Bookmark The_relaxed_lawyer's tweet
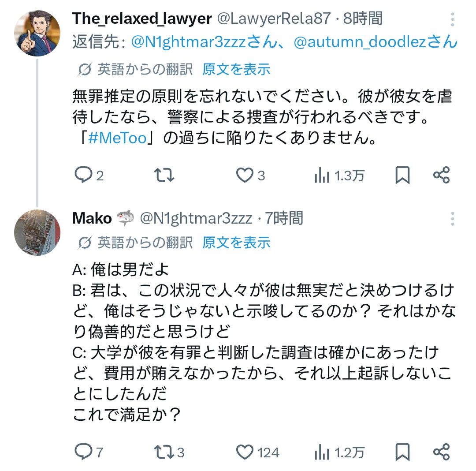476x471 pixels. coord(402,176)
